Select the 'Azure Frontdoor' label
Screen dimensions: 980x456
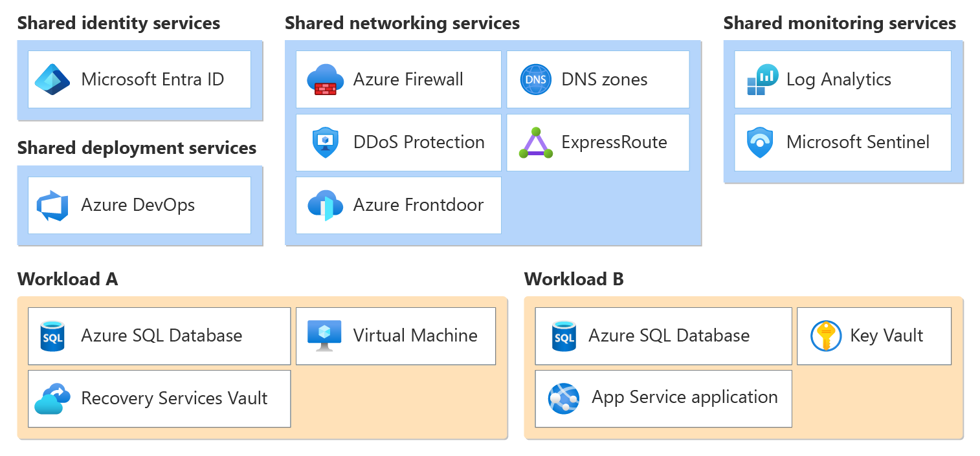(418, 206)
